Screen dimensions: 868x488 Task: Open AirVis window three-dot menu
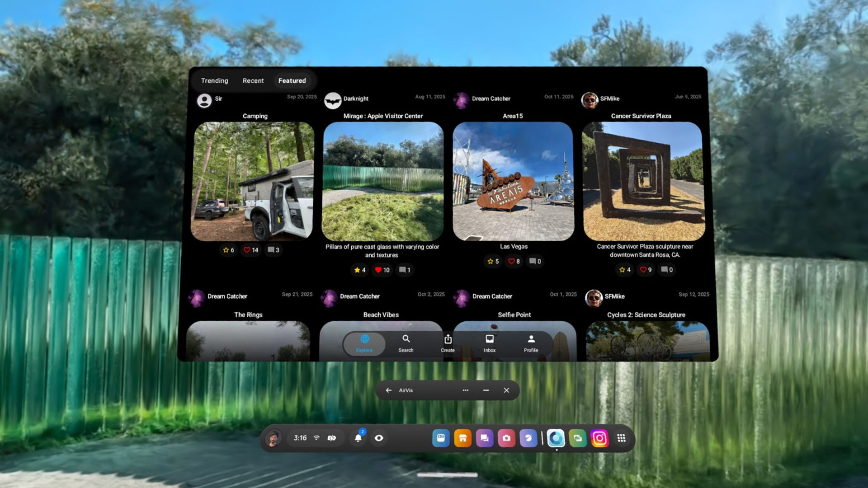pyautogui.click(x=466, y=390)
